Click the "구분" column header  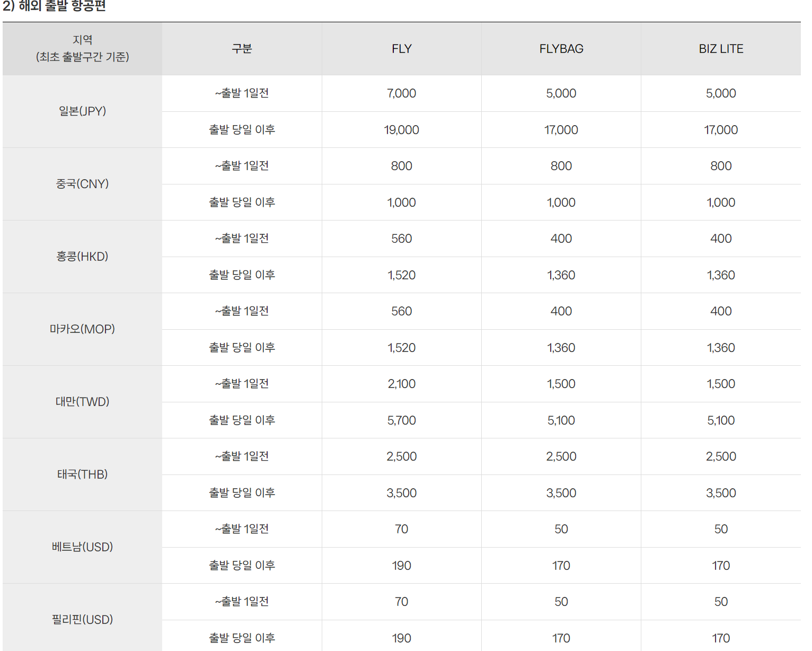[x=242, y=49]
